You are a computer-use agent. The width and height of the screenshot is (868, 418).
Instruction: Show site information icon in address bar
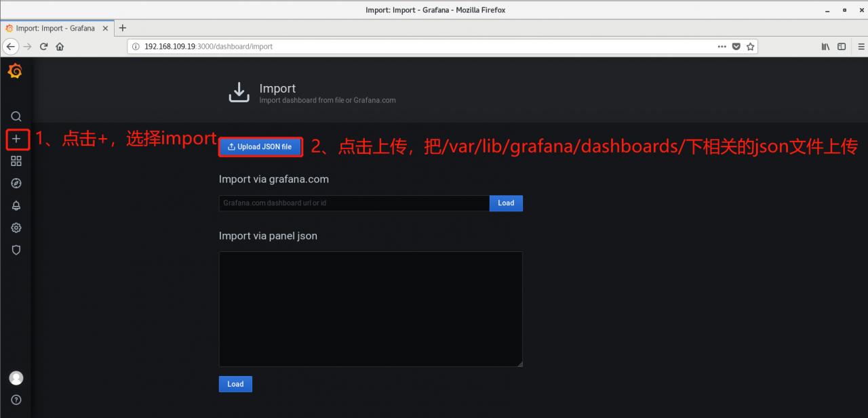pyautogui.click(x=135, y=47)
